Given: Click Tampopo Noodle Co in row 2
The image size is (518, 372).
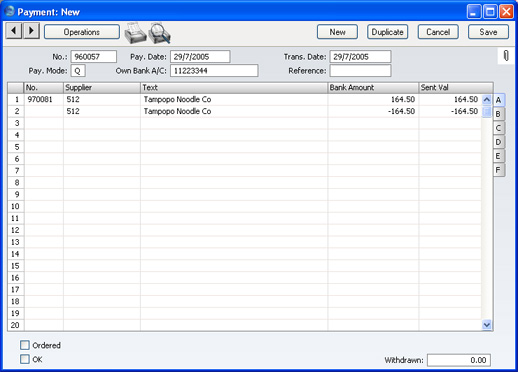Looking at the screenshot, I should pos(234,111).
